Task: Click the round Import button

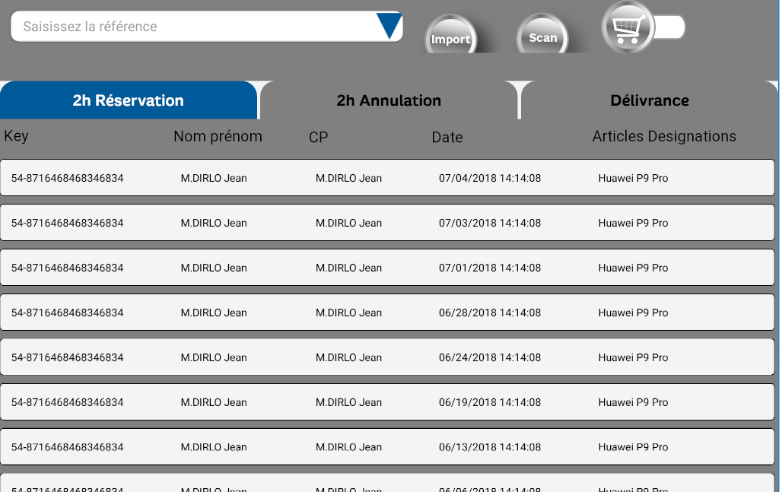Action: 451,35
